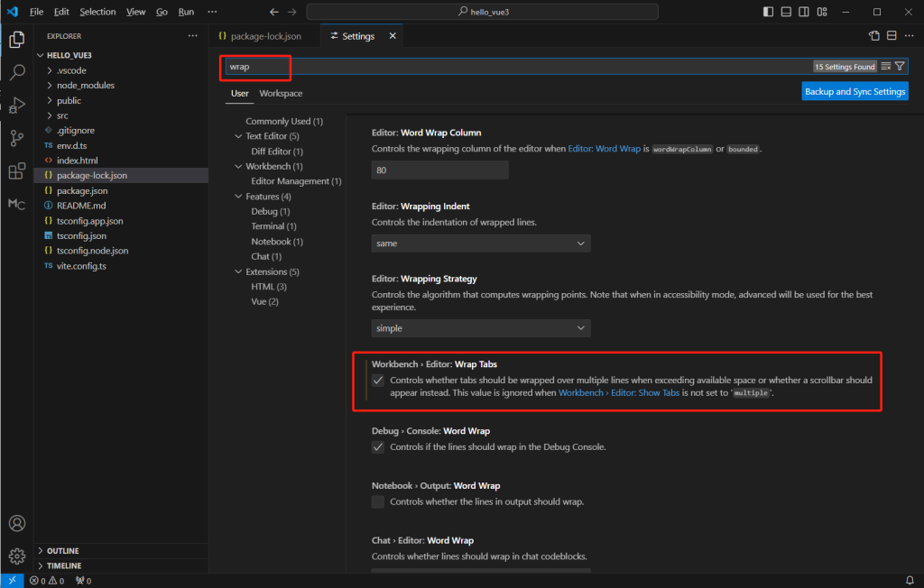Open the MC extension icon in activity bar
This screenshot has height=588, width=924.
click(x=17, y=204)
